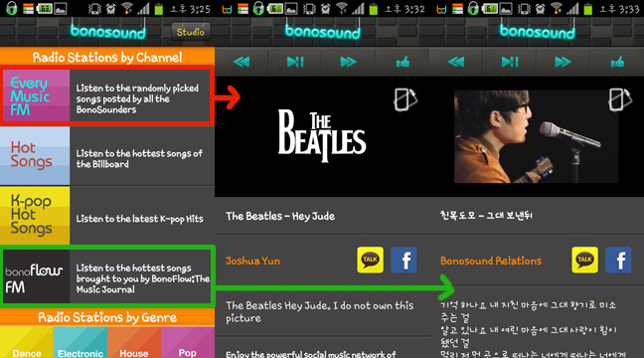Open the Pop genre station
644x358 pixels.
[188, 343]
